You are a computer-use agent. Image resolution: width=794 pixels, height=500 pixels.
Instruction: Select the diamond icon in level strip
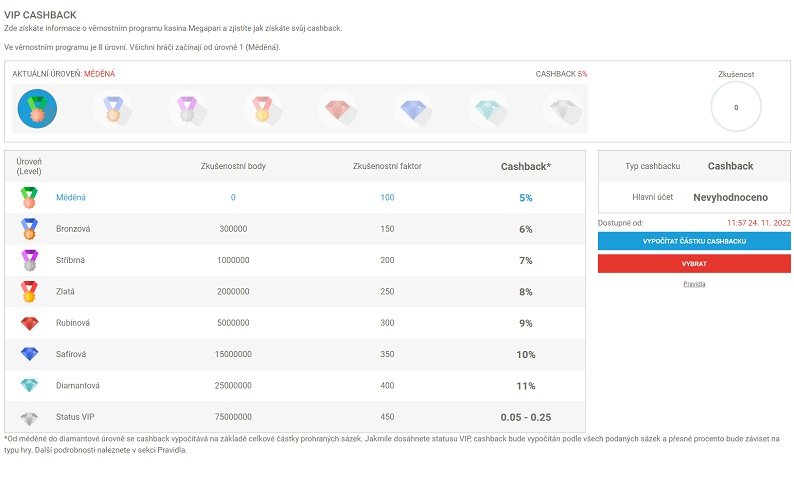tap(487, 108)
